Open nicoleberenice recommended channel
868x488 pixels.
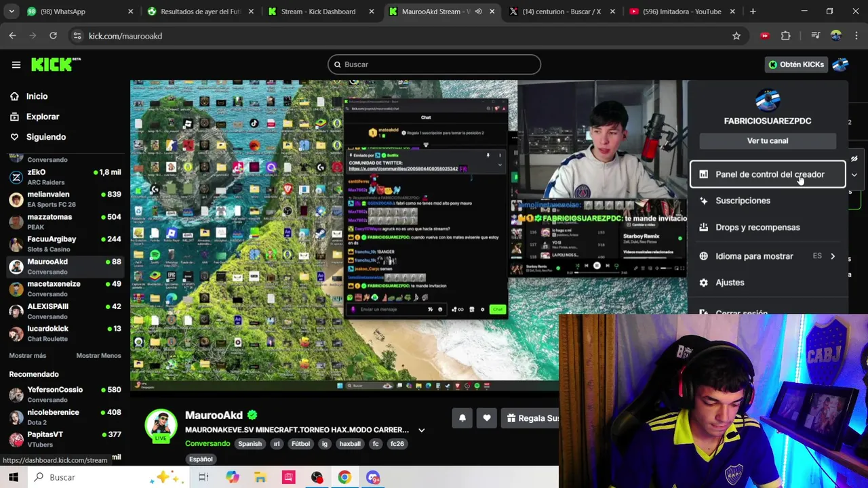pyautogui.click(x=65, y=417)
